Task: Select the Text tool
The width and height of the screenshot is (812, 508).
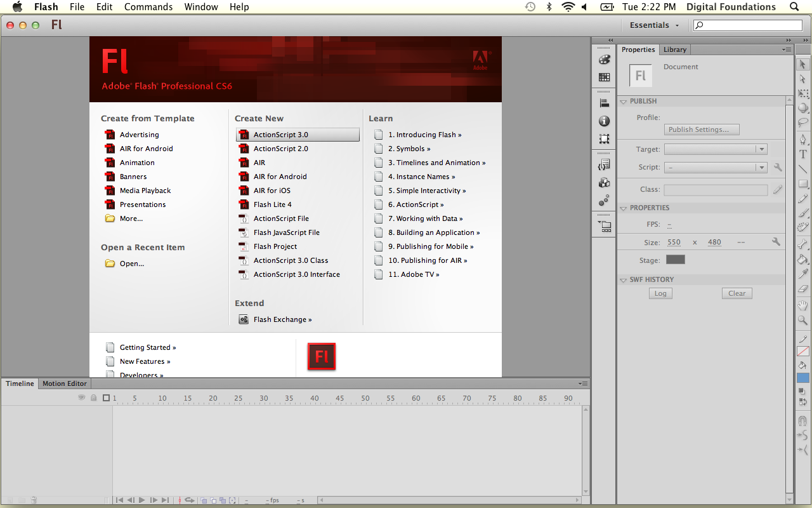Action: click(x=803, y=154)
